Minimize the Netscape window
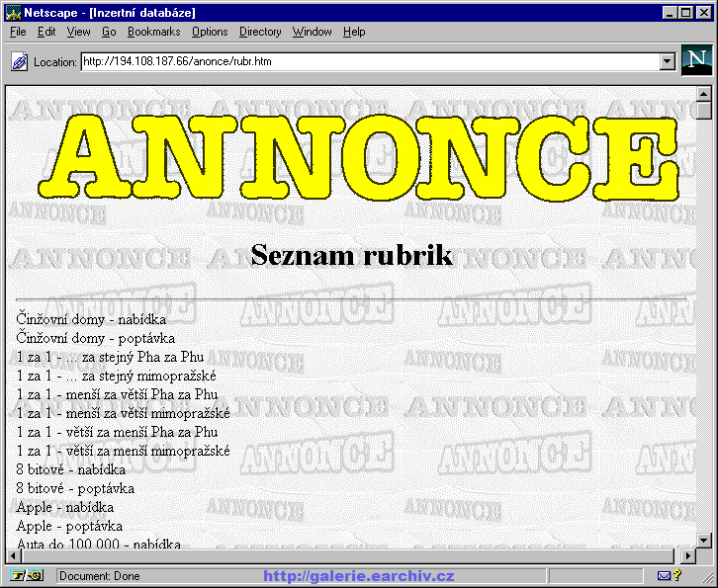 pos(670,13)
